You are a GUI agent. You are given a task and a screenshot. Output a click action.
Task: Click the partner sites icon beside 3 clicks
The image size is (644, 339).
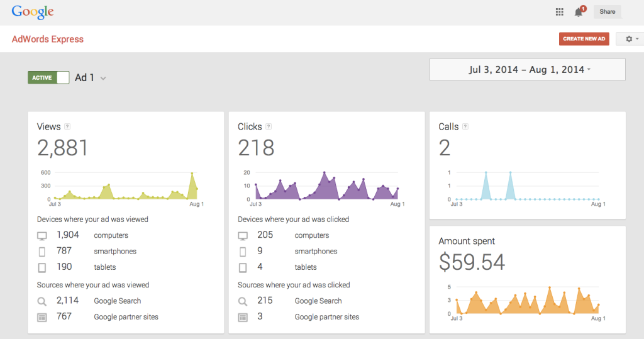pyautogui.click(x=243, y=317)
